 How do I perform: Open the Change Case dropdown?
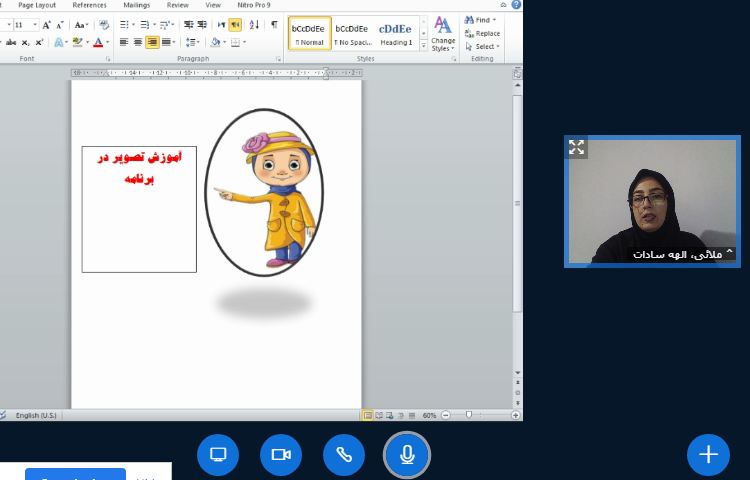coord(80,25)
